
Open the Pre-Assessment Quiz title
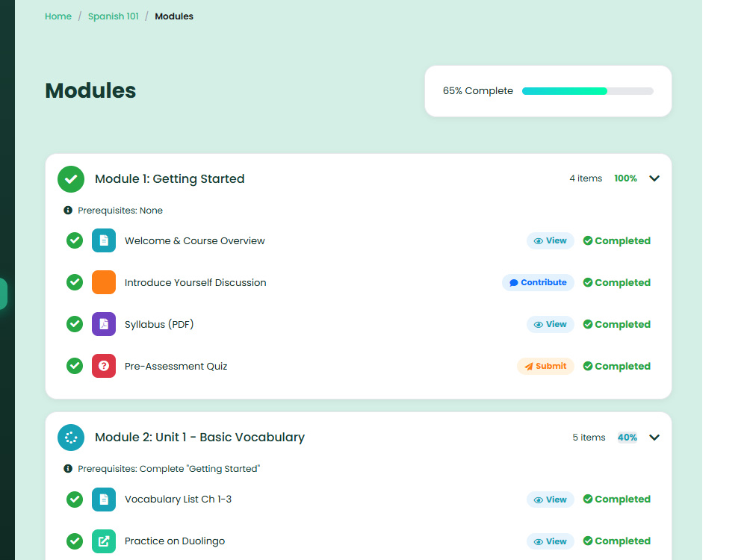pyautogui.click(x=176, y=366)
